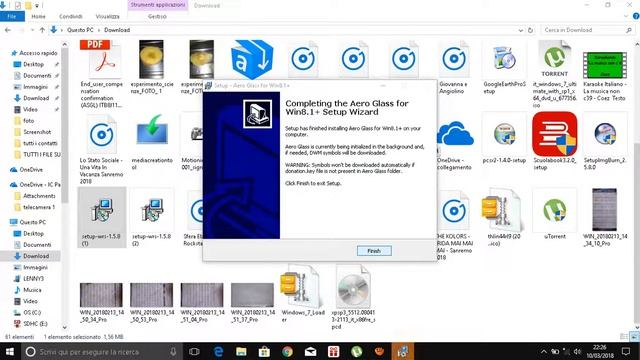Select the mediacreationtool icon
640x360 pixels.
coord(152,143)
